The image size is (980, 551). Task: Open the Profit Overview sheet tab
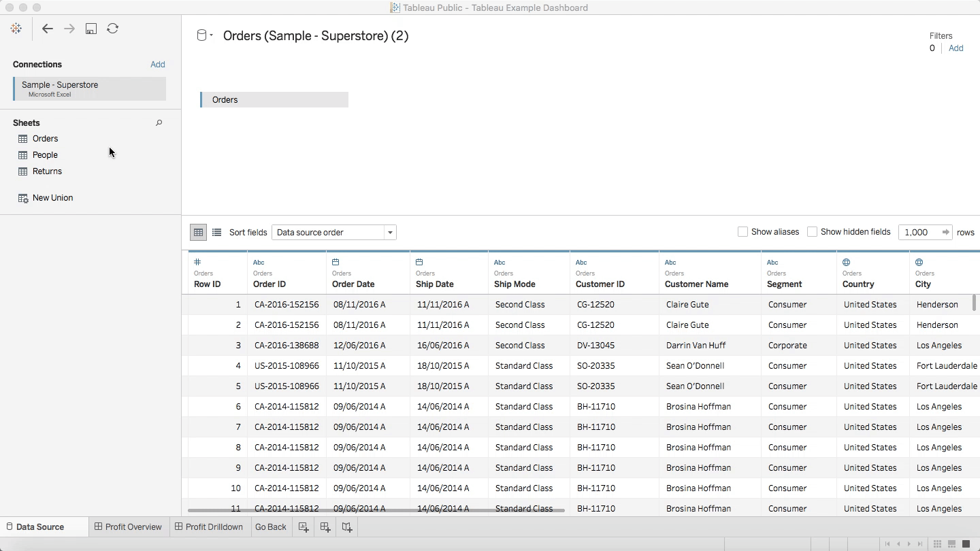point(128,527)
